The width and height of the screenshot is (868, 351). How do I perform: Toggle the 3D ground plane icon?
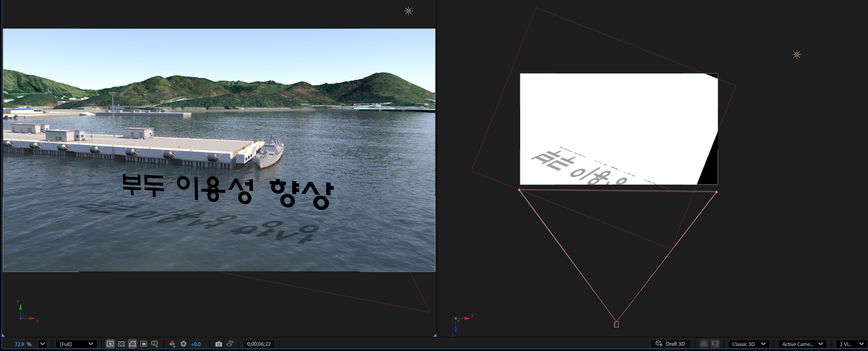(704, 344)
